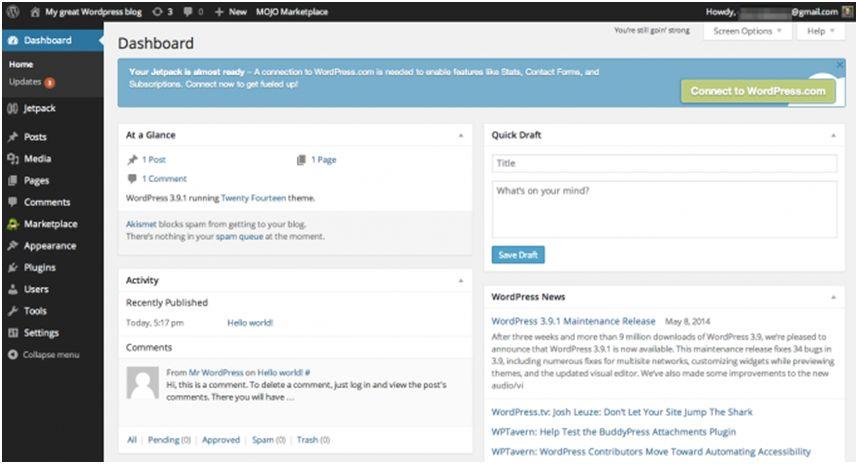
Task: Open the Appearance menu
Action: point(53,246)
